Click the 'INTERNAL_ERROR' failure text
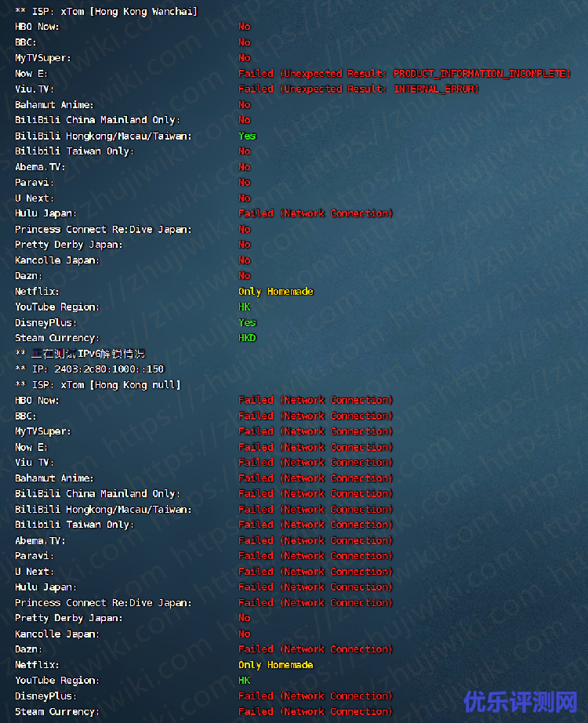588x723 pixels. point(436,89)
